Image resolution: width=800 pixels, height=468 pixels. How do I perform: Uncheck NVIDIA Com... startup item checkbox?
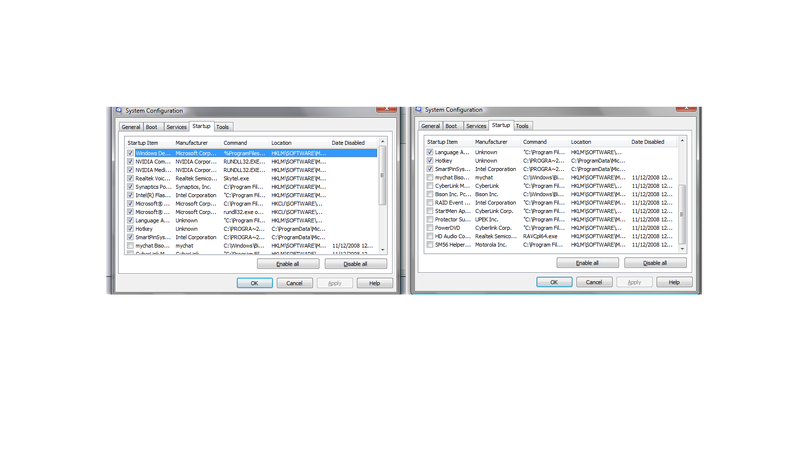pyautogui.click(x=131, y=161)
